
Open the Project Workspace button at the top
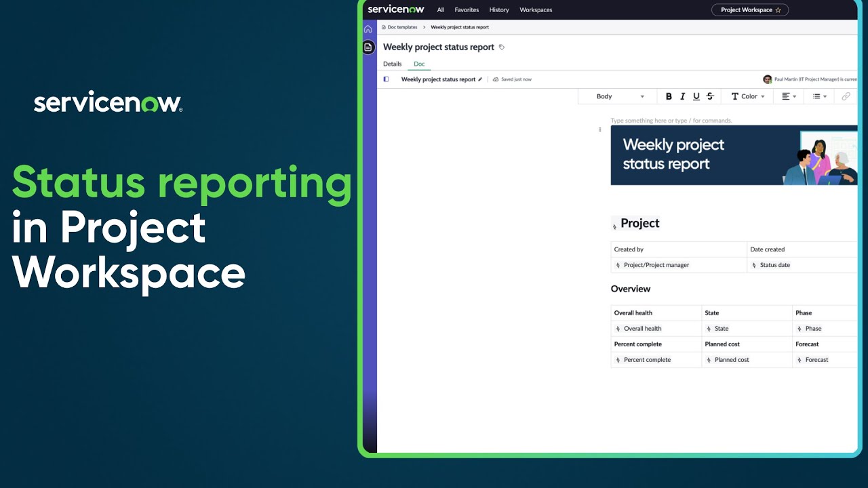tap(748, 9)
